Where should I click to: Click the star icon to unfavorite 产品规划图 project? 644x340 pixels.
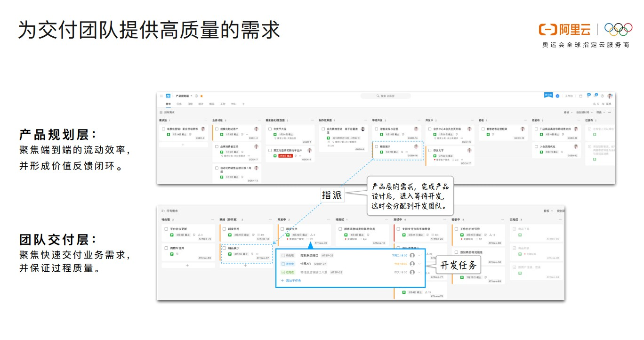click(201, 96)
